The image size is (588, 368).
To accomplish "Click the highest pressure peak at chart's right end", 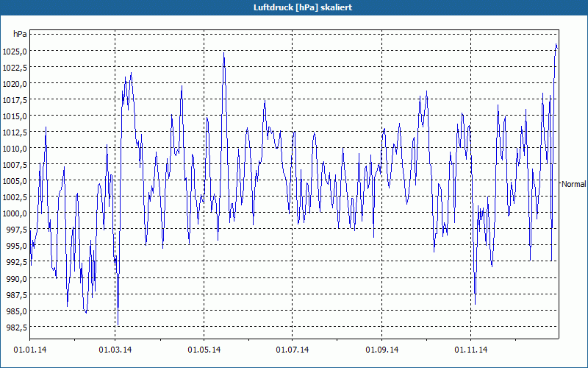I will tap(556, 45).
